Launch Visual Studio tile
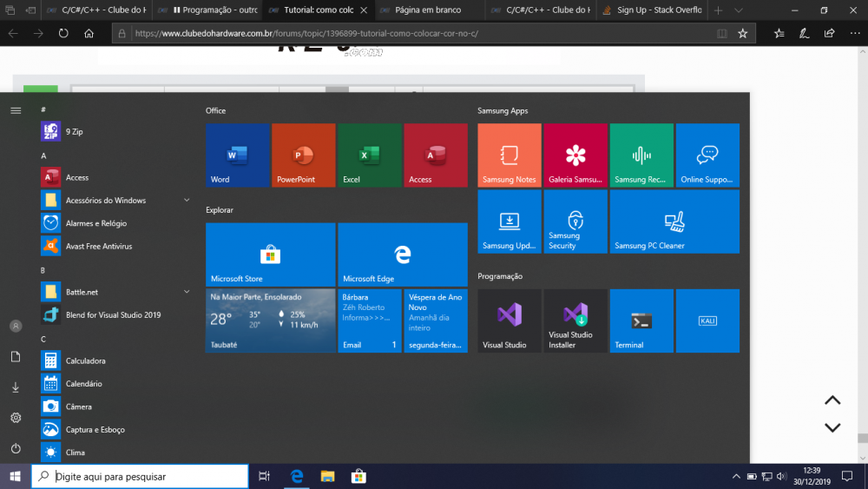Screen dimensions: 868x489 click(510, 320)
